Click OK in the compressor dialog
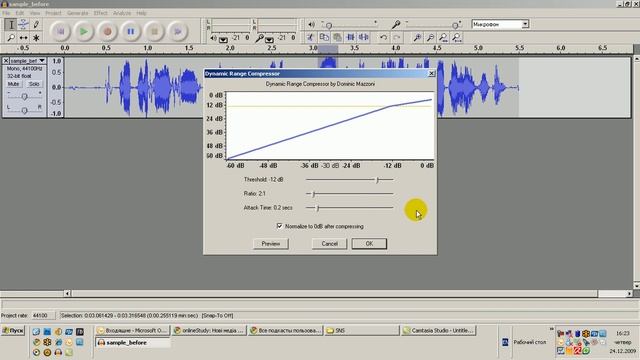The image size is (640, 360). click(x=369, y=244)
